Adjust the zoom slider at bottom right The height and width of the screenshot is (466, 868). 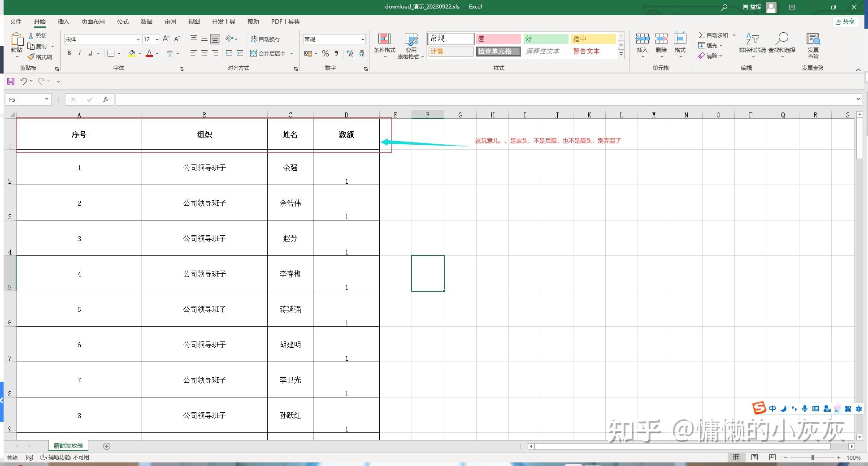pos(812,457)
